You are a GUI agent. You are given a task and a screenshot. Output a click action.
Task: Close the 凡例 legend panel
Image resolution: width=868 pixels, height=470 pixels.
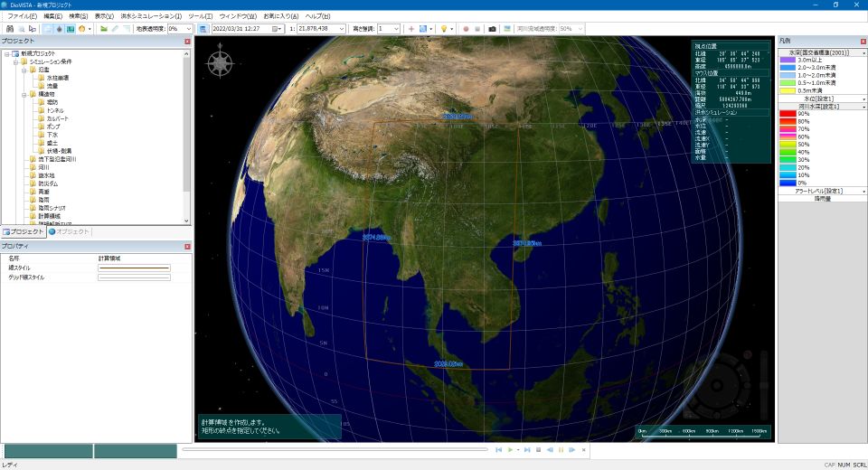(x=863, y=42)
